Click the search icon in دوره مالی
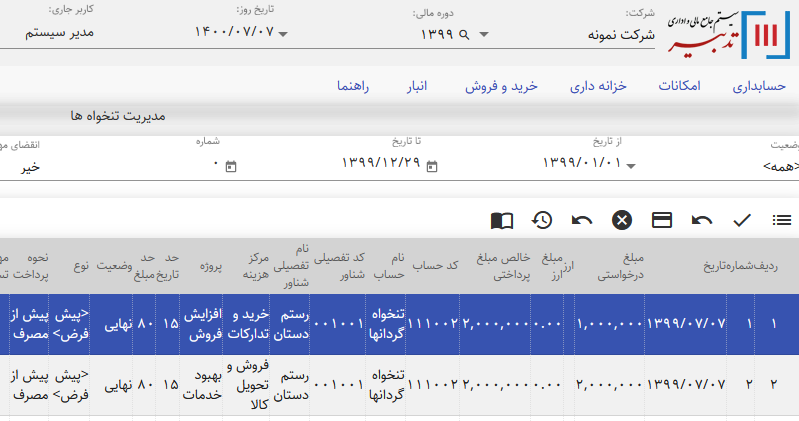 (x=463, y=34)
